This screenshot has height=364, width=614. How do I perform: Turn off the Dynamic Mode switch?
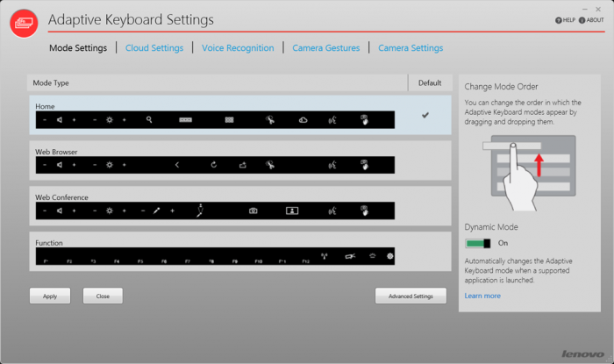tap(477, 243)
